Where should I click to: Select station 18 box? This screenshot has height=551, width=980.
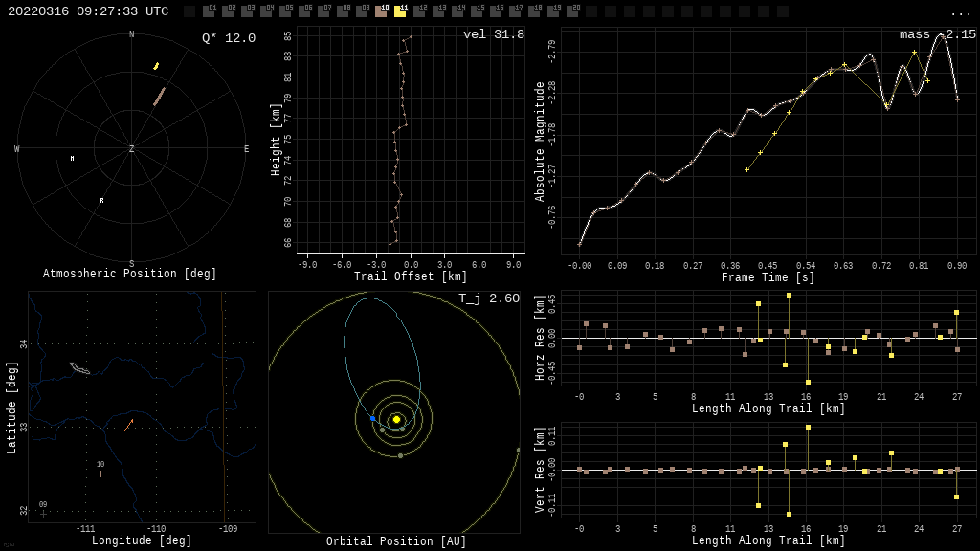tap(534, 11)
